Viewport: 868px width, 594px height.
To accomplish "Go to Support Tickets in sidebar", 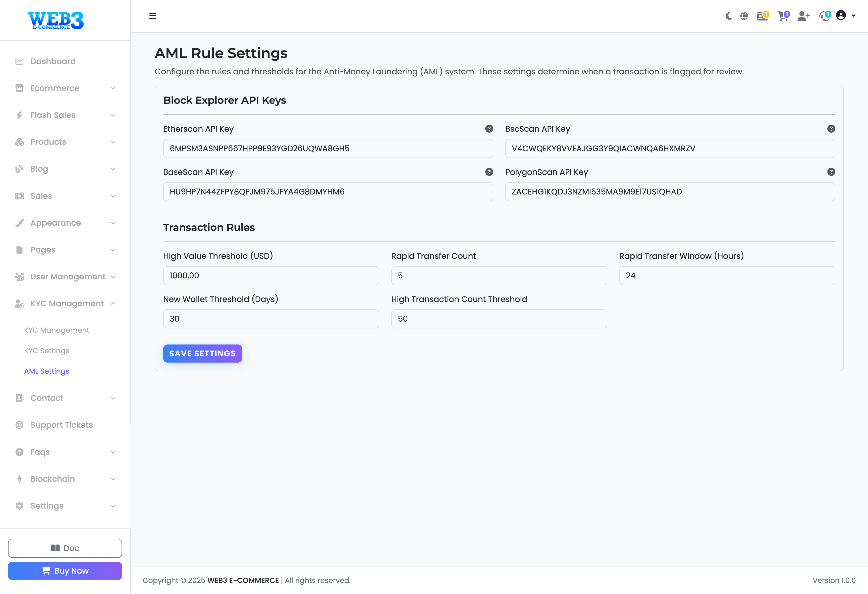I will (x=61, y=425).
